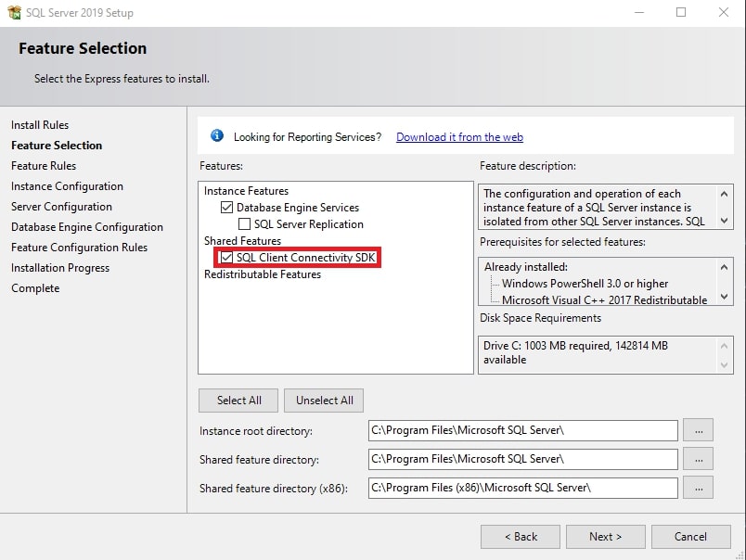Go to the Instance Configuration step

[x=67, y=186]
